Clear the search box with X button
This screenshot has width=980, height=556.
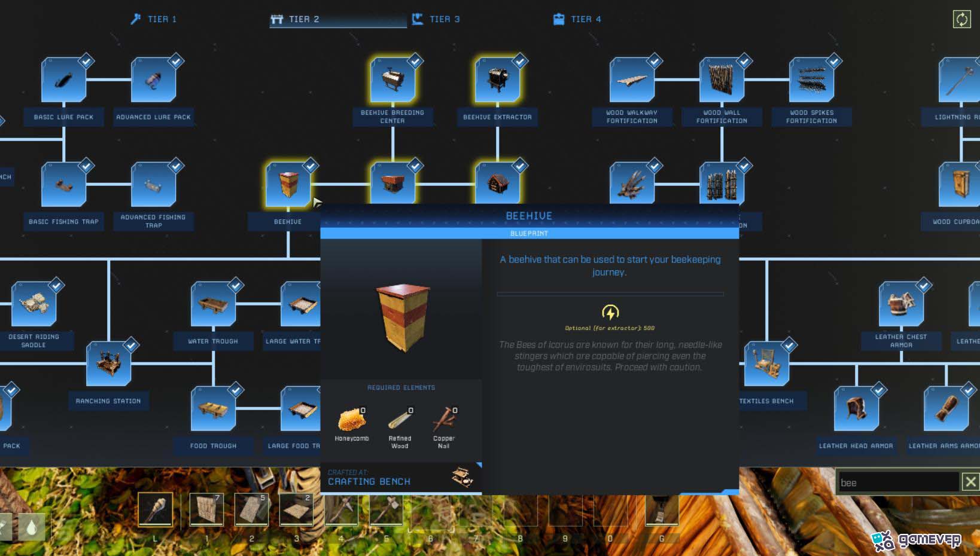point(970,482)
